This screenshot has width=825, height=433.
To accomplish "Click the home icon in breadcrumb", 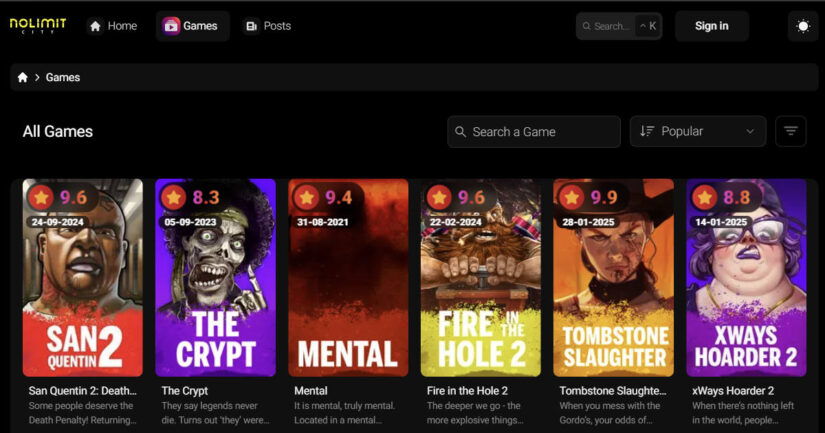I will click(23, 77).
